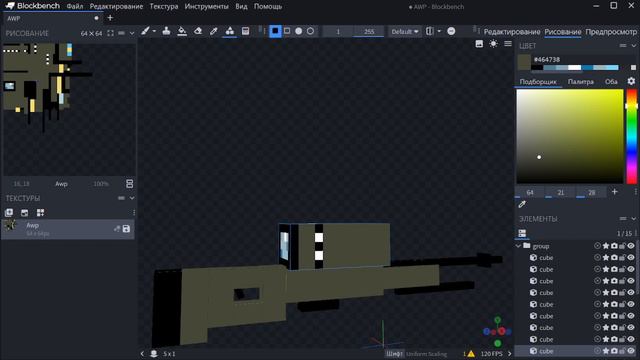Open the Редактирование menu in menu bar
640x360 pixels.
click(116, 7)
